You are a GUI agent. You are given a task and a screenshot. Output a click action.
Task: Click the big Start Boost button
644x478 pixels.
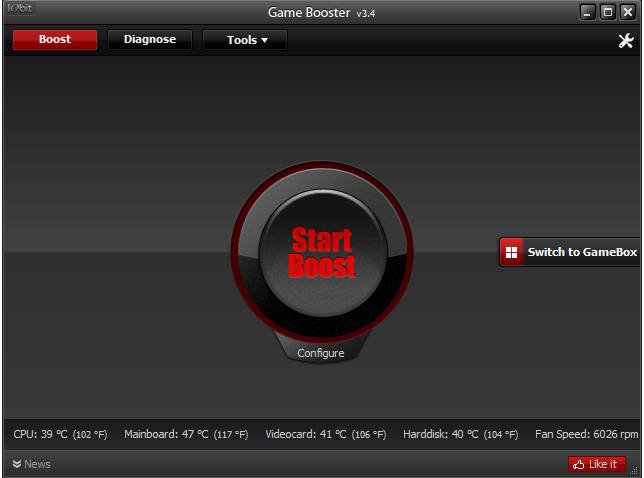coord(322,252)
